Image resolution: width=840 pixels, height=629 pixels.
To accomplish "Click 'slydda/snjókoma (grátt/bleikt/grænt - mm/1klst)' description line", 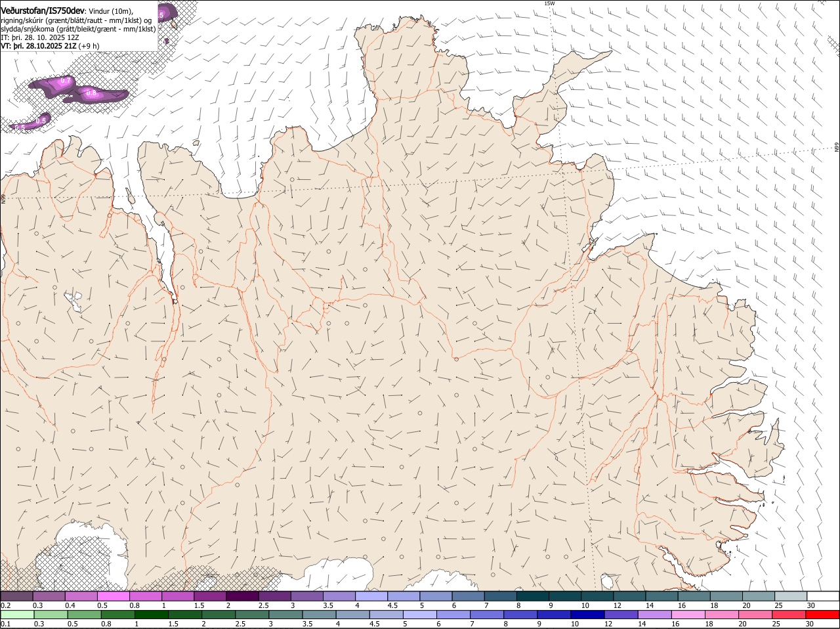I will point(78,29).
